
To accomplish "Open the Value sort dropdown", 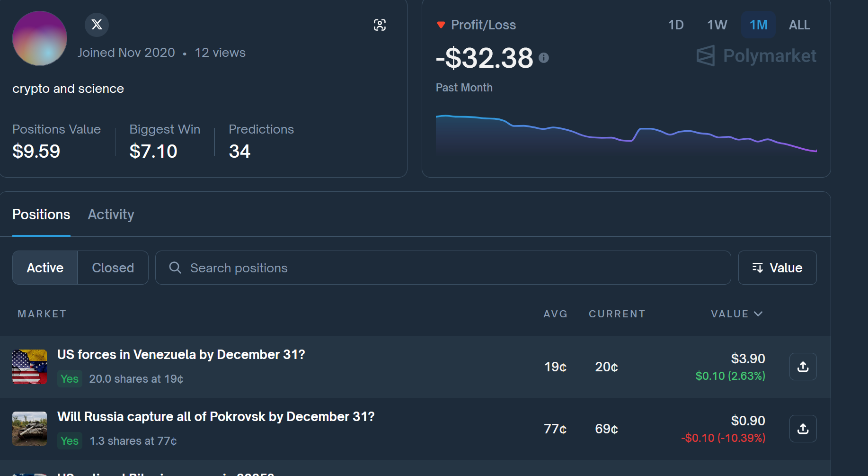I will pos(777,268).
